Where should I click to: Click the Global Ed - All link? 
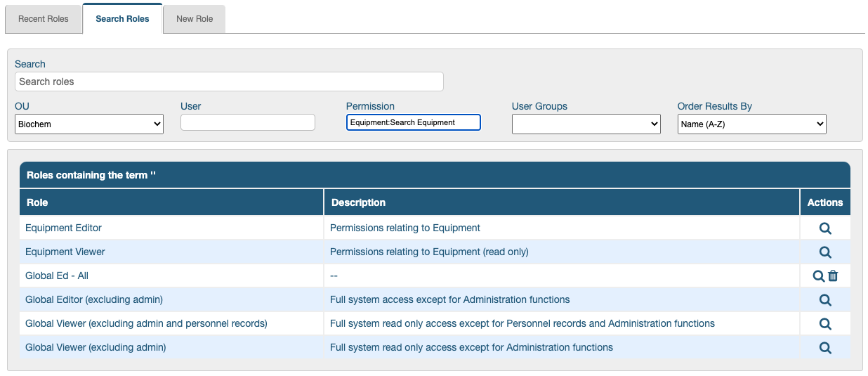tap(57, 275)
